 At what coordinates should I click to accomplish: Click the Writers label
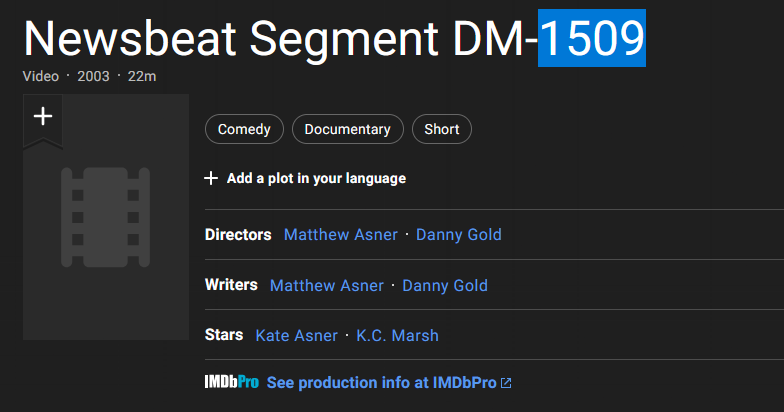(231, 284)
